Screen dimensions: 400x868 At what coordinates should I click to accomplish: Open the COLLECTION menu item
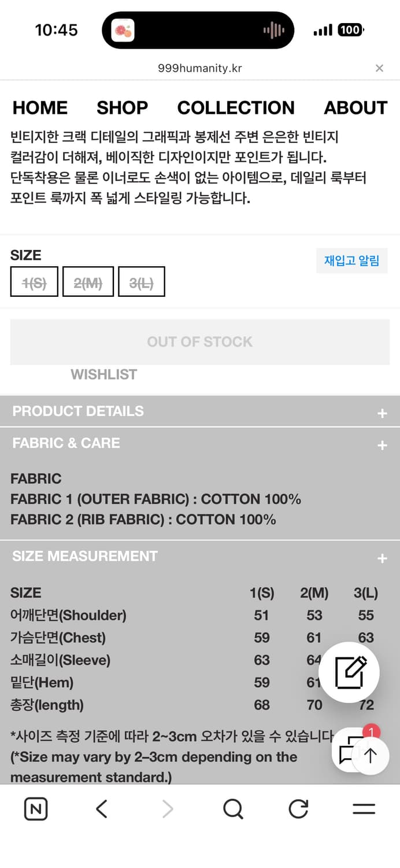click(236, 108)
